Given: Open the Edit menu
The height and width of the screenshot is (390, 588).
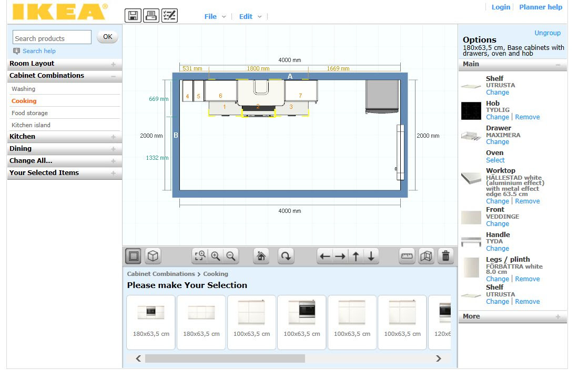Looking at the screenshot, I should (250, 16).
